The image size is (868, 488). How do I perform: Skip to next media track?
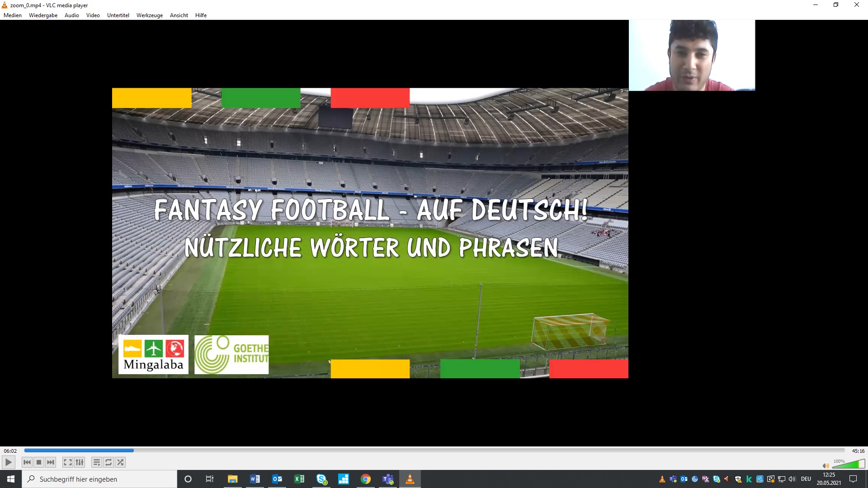(x=51, y=462)
